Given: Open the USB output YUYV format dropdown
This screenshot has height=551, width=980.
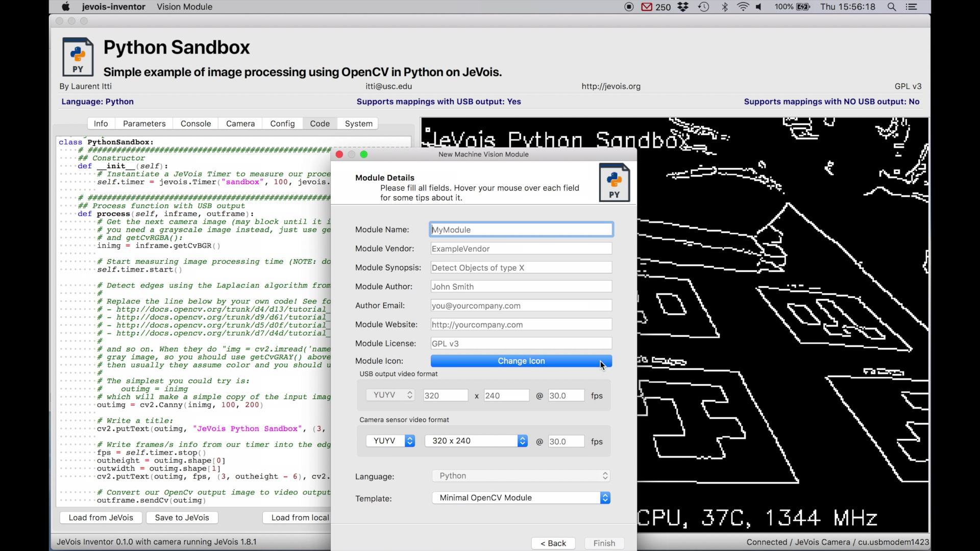Looking at the screenshot, I should click(x=390, y=395).
